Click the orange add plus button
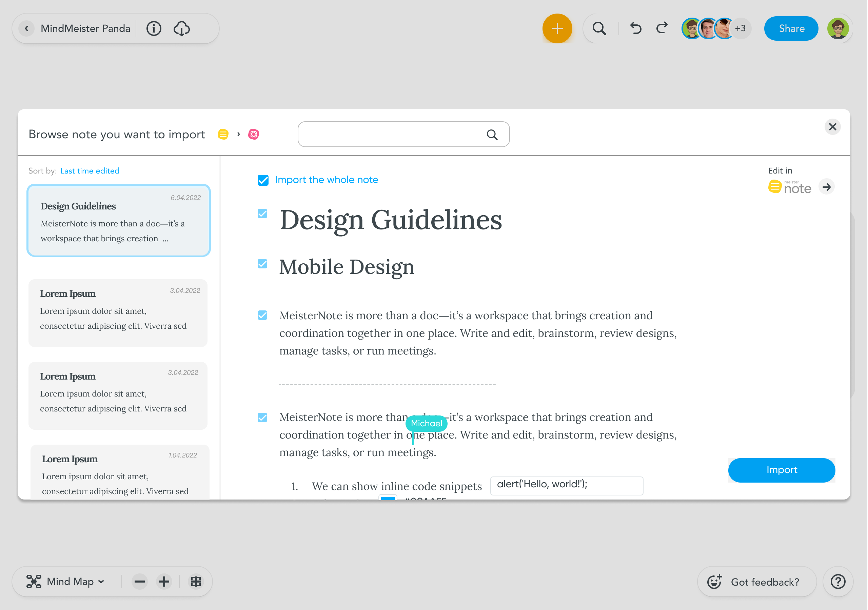This screenshot has height=610, width=868. (557, 29)
